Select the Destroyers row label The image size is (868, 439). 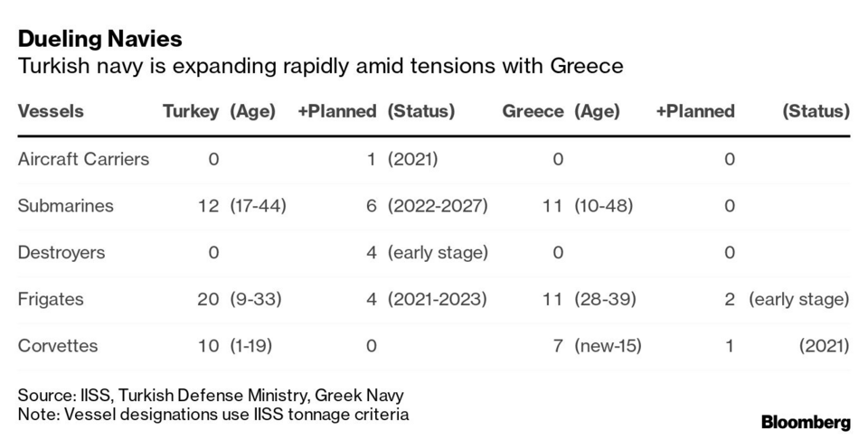click(x=61, y=252)
